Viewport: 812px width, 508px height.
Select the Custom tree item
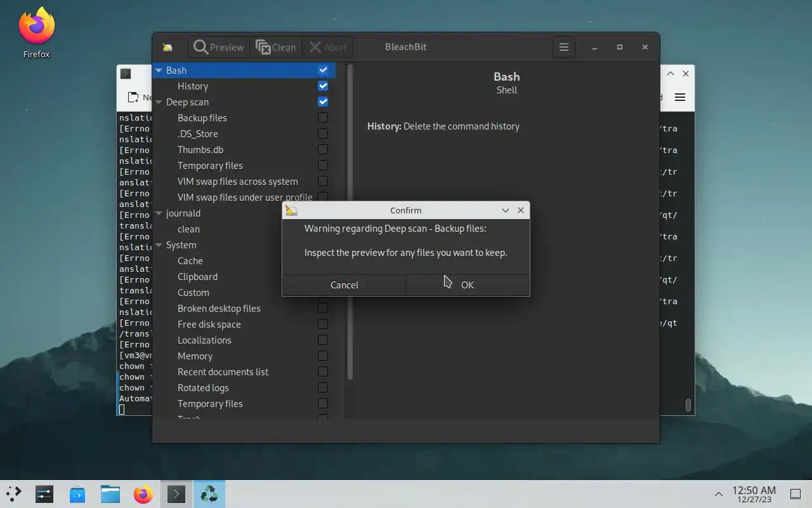[193, 292]
